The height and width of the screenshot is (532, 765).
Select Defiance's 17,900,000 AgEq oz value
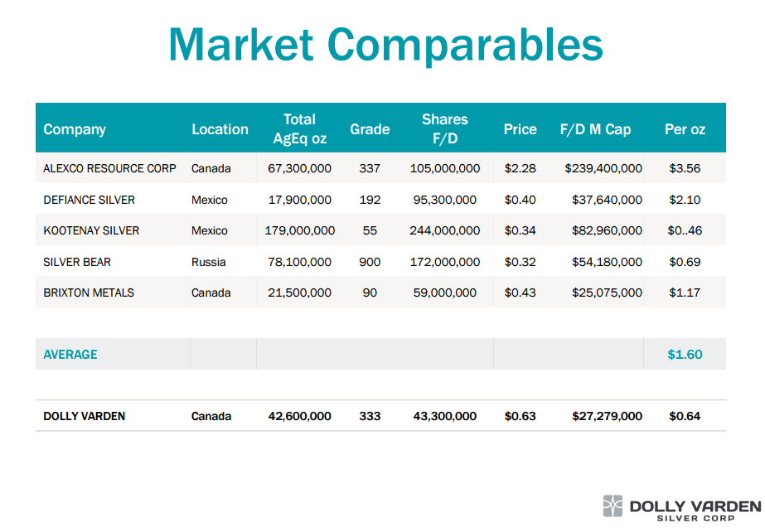[x=299, y=200]
